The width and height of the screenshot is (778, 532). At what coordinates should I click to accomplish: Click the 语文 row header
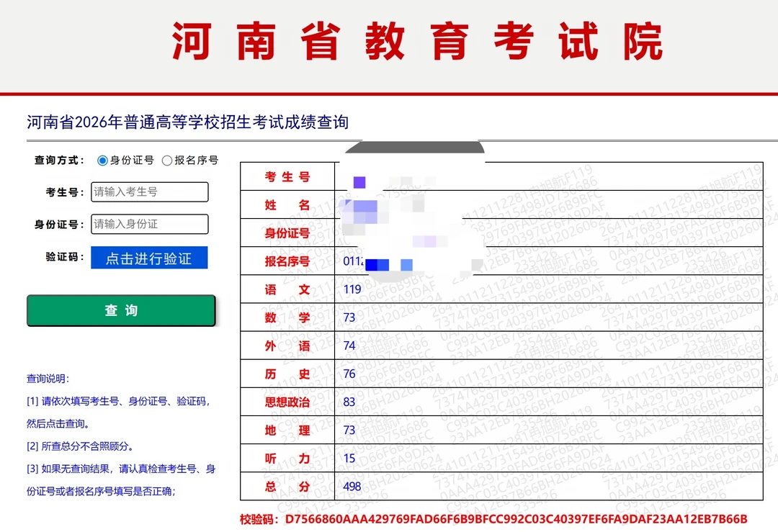(x=287, y=289)
